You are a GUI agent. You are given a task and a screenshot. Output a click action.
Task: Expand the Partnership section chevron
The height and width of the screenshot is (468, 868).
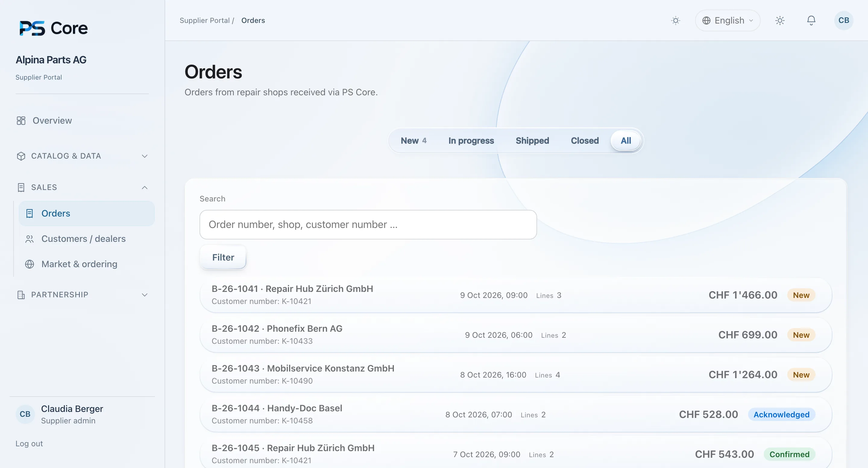[145, 295]
